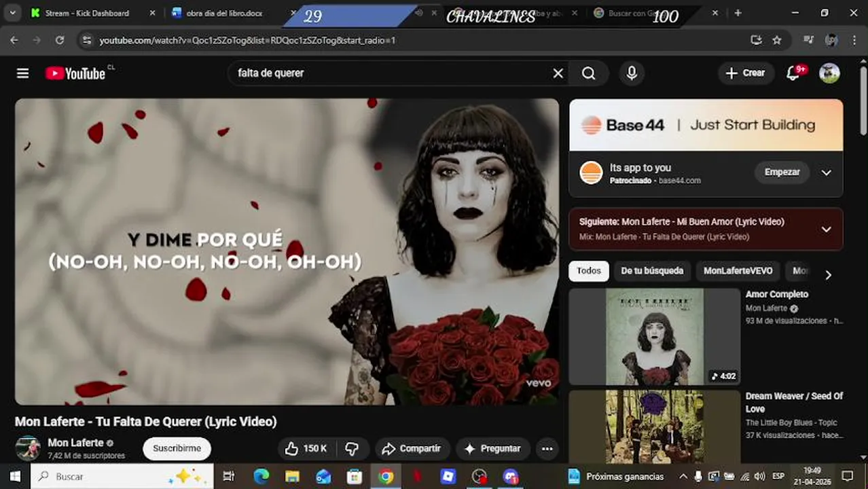868x489 pixels.
Task: Open the three-dot more actions menu
Action: [x=547, y=448]
